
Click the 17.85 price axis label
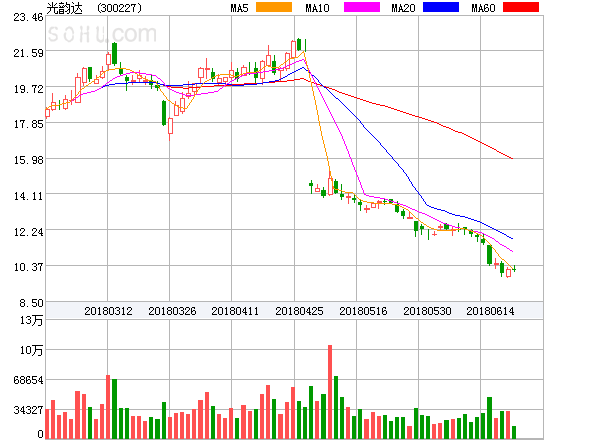(x=28, y=124)
